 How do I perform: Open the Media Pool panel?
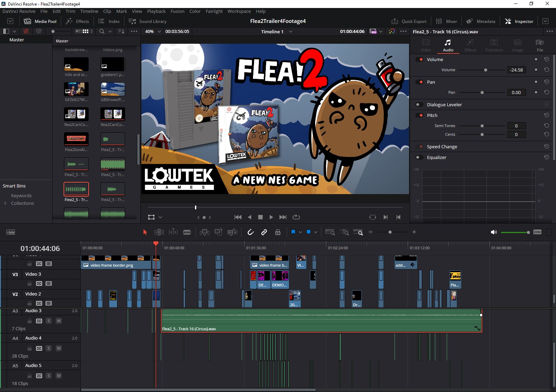pyautogui.click(x=40, y=21)
